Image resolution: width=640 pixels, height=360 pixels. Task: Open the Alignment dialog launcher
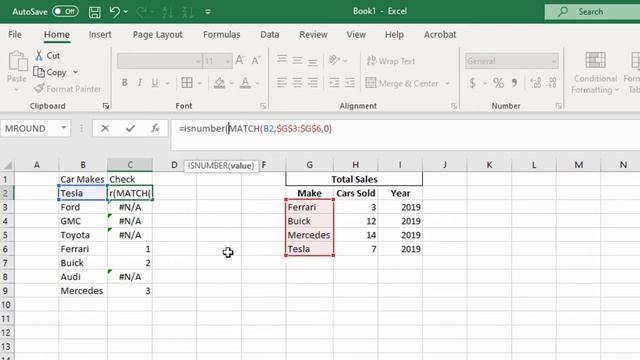tap(454, 106)
